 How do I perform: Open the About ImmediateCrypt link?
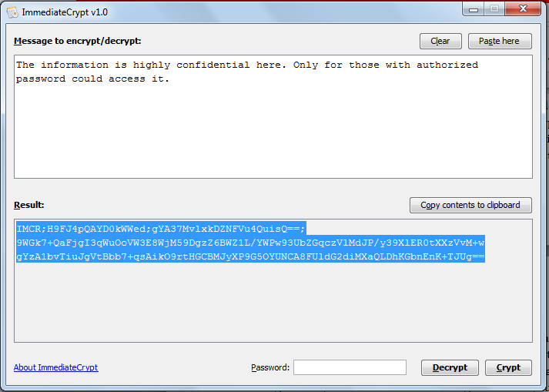click(55, 367)
